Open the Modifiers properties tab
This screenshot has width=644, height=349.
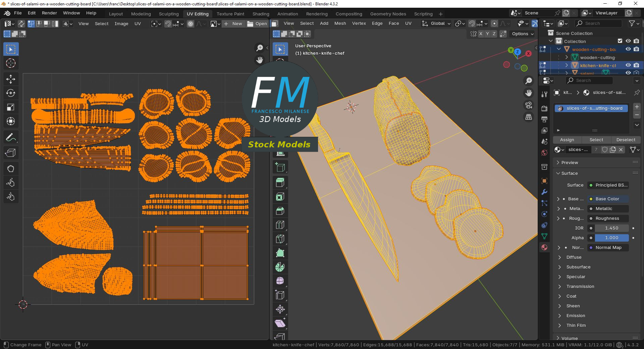point(544,192)
